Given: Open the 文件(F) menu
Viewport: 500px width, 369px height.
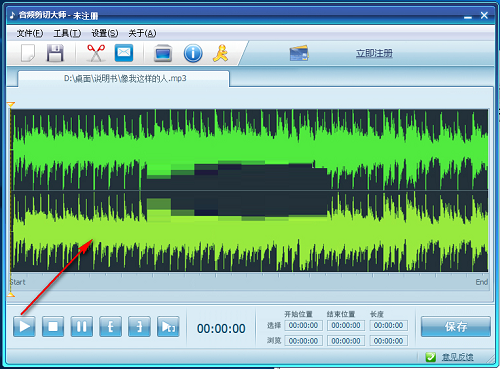Looking at the screenshot, I should point(30,33).
